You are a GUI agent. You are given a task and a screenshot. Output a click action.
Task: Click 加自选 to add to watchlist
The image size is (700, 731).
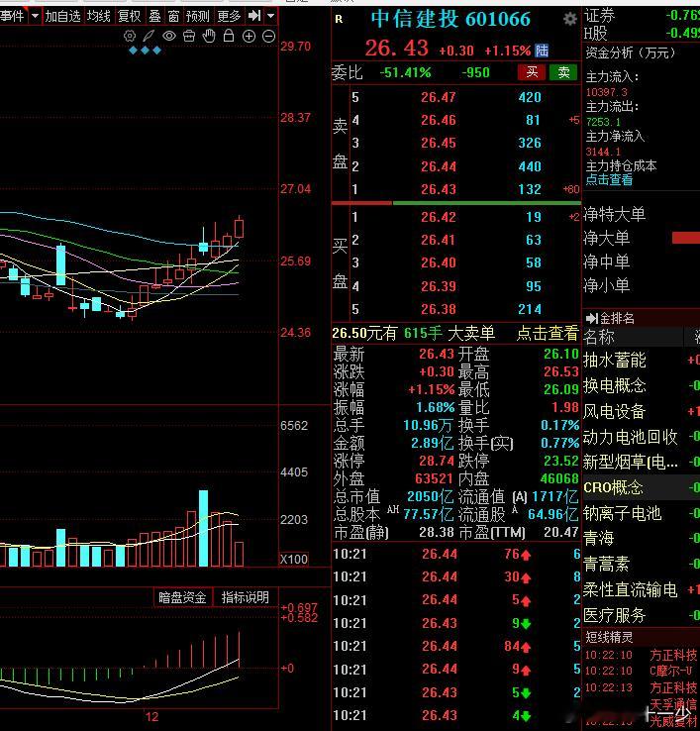pyautogui.click(x=63, y=16)
